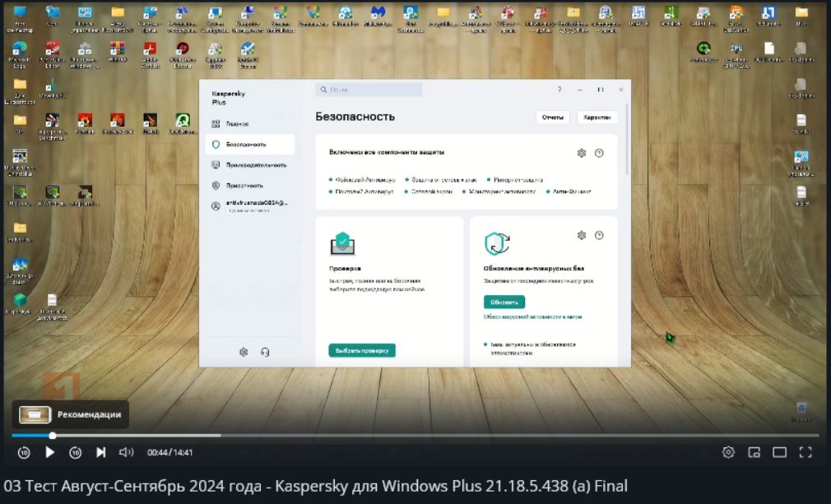Skip forward 10 seconds in video
Screen dimensions: 831x504
pyautogui.click(x=75, y=452)
